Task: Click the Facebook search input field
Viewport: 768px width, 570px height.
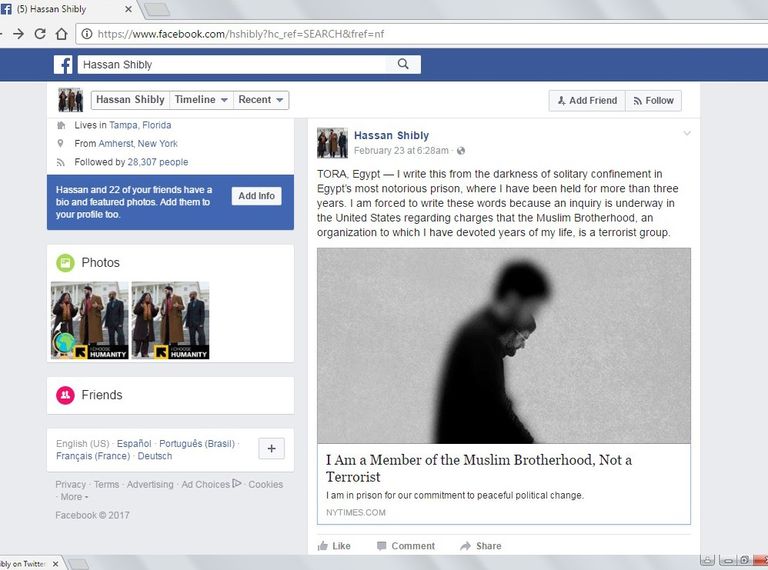Action: (x=230, y=65)
